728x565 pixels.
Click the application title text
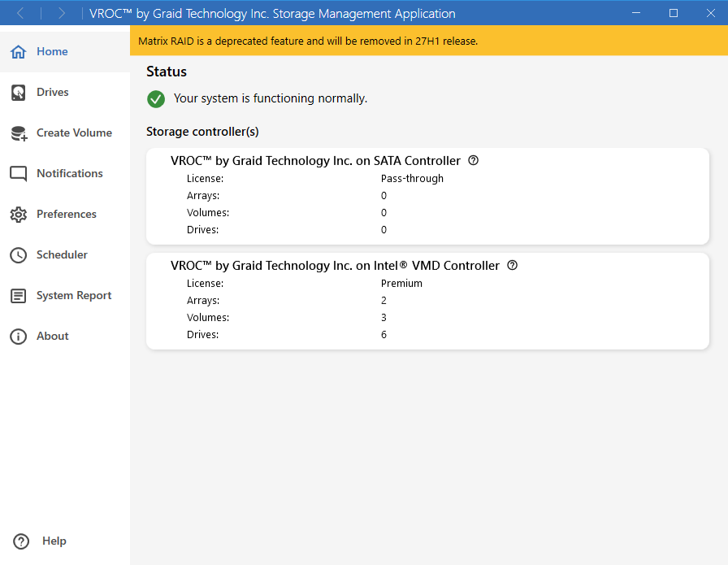[x=272, y=14]
